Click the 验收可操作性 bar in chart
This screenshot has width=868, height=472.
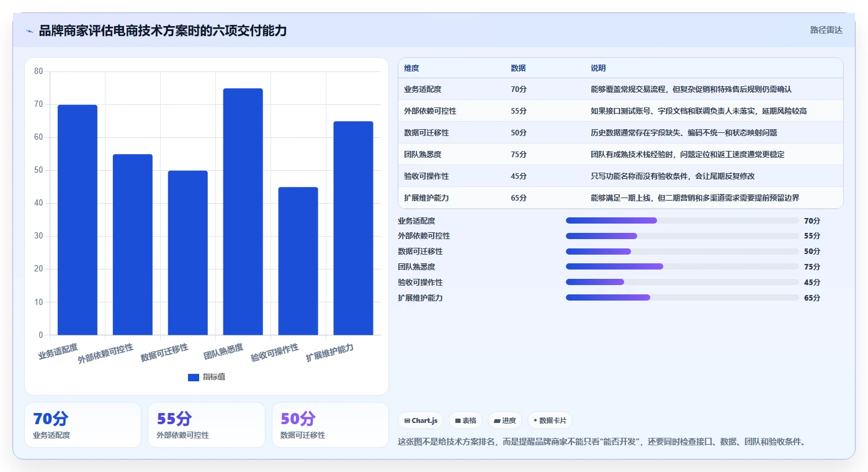tap(298, 261)
